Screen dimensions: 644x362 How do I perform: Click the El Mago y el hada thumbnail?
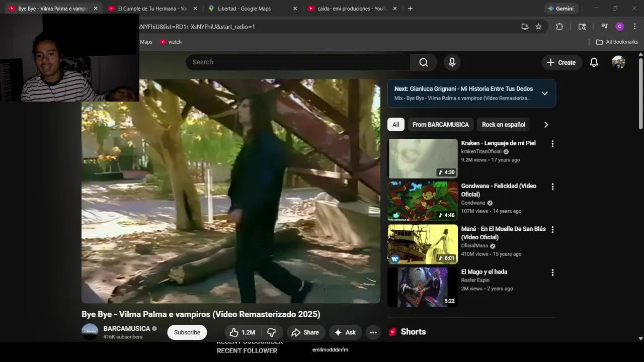pos(422,287)
